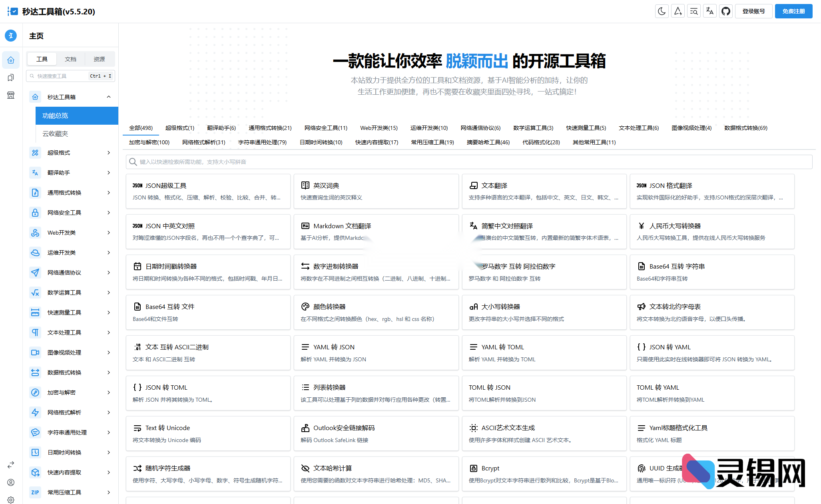Click the quick search input field
821x504 pixels.
(60, 76)
